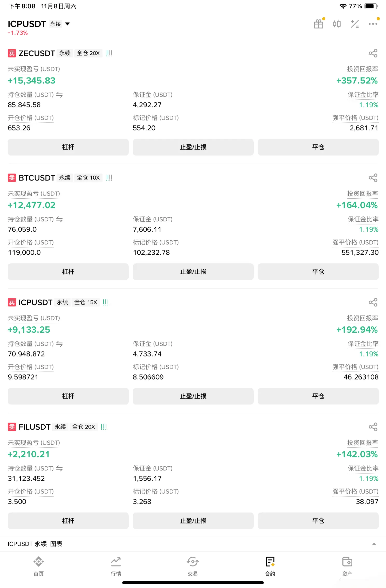The width and height of the screenshot is (386, 588).
Task: Open the three-dot more options menu
Action: tap(373, 24)
